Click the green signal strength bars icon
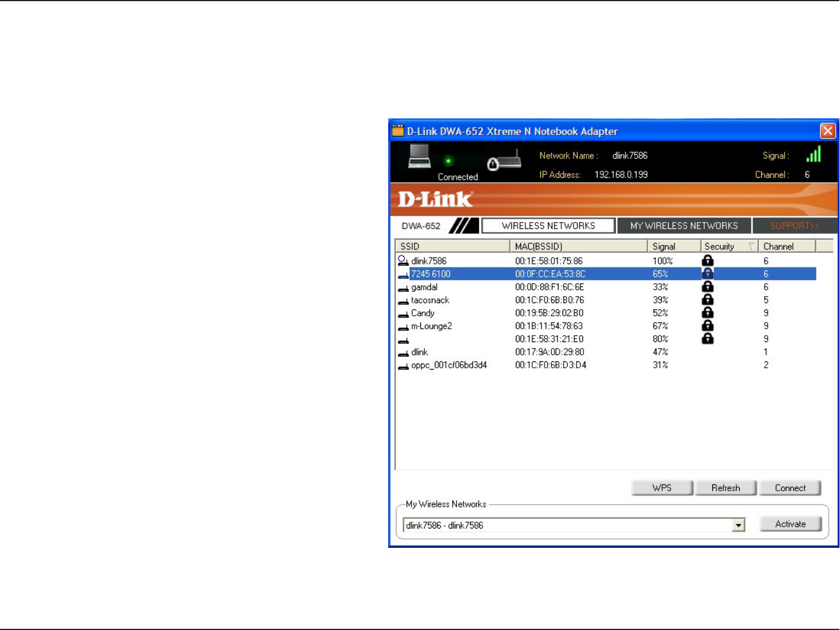This screenshot has height=630, width=840. click(814, 154)
